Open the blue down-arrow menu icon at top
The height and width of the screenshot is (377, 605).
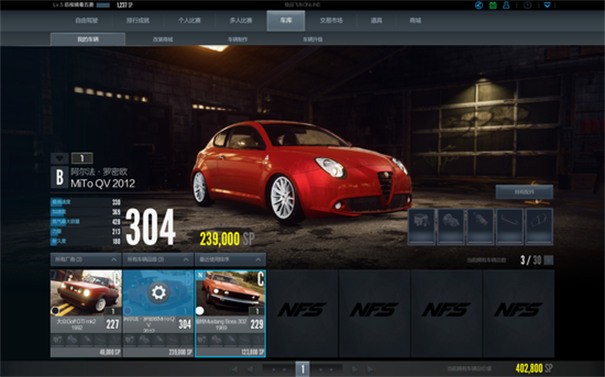point(547,5)
